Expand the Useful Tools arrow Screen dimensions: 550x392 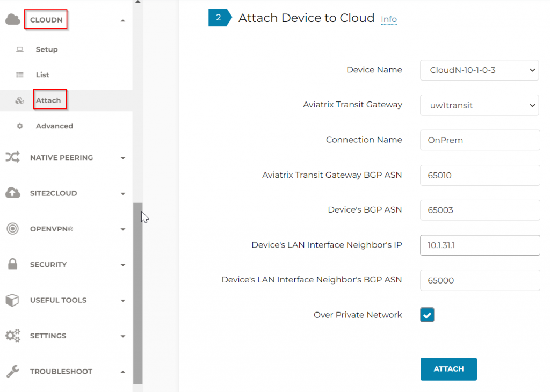tap(123, 301)
